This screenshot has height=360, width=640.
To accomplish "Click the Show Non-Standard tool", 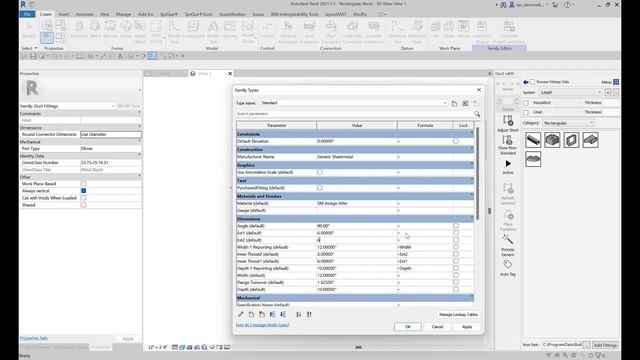I will click(508, 145).
